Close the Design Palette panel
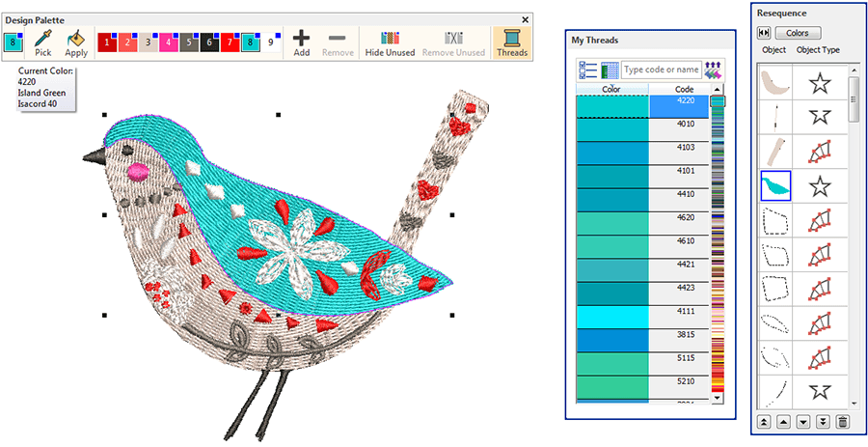 [525, 19]
